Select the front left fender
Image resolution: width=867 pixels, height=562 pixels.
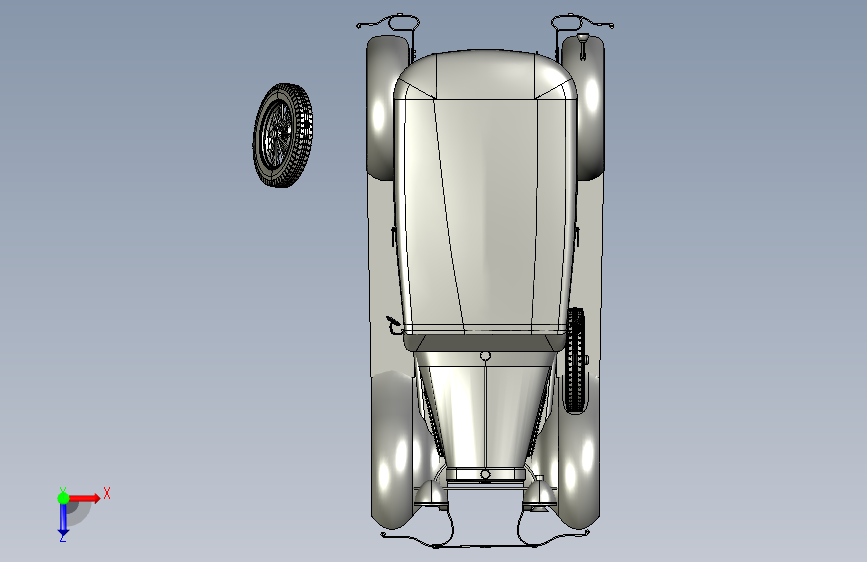(391, 449)
